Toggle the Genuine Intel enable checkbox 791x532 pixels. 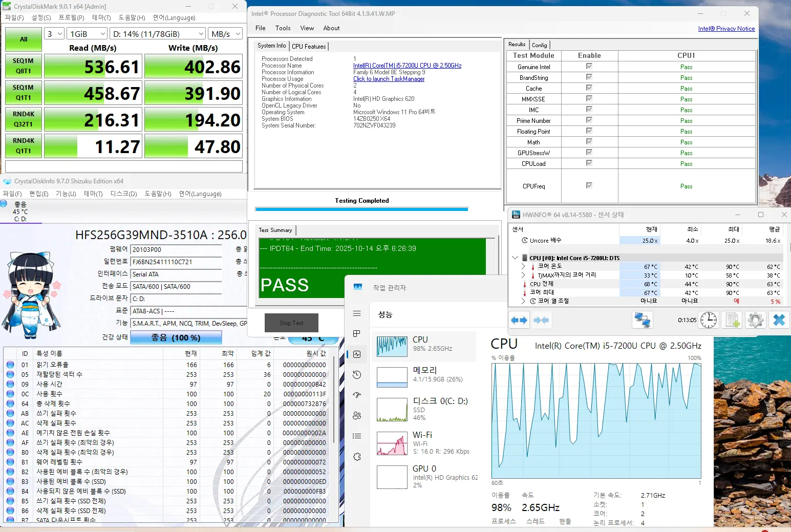[x=589, y=67]
